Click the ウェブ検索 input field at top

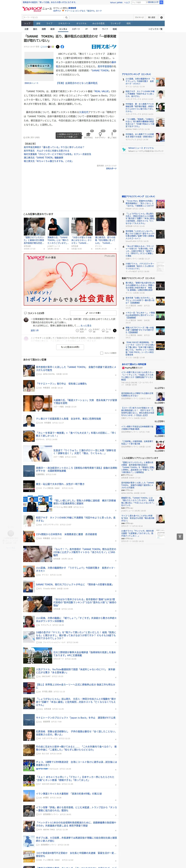pos(139,2)
